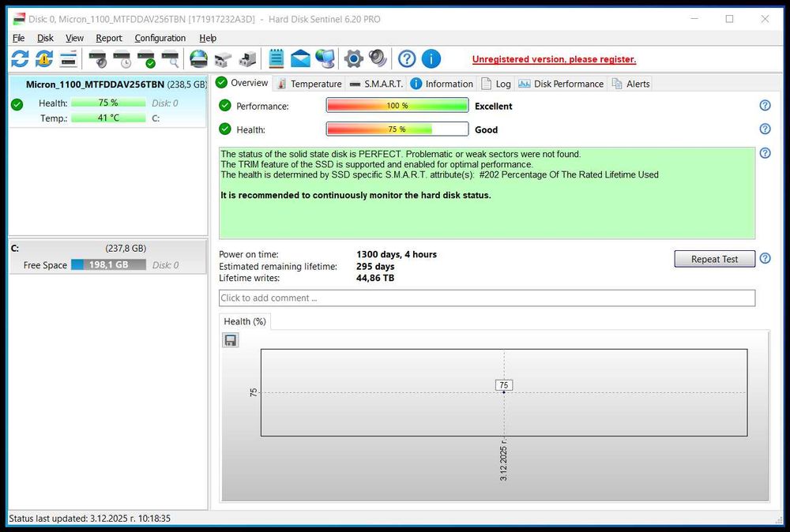Click the Free Space 198,1 GB bar
Image resolution: width=790 pixels, height=532 pixels.
pos(108,264)
